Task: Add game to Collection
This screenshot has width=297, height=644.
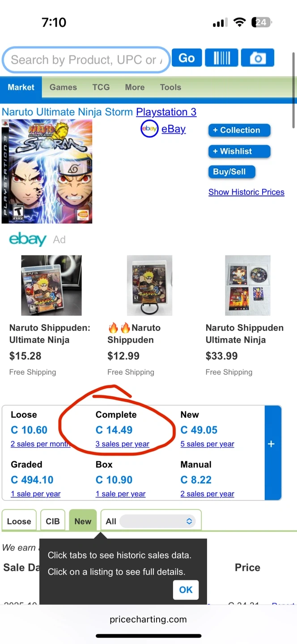Action: tap(239, 130)
